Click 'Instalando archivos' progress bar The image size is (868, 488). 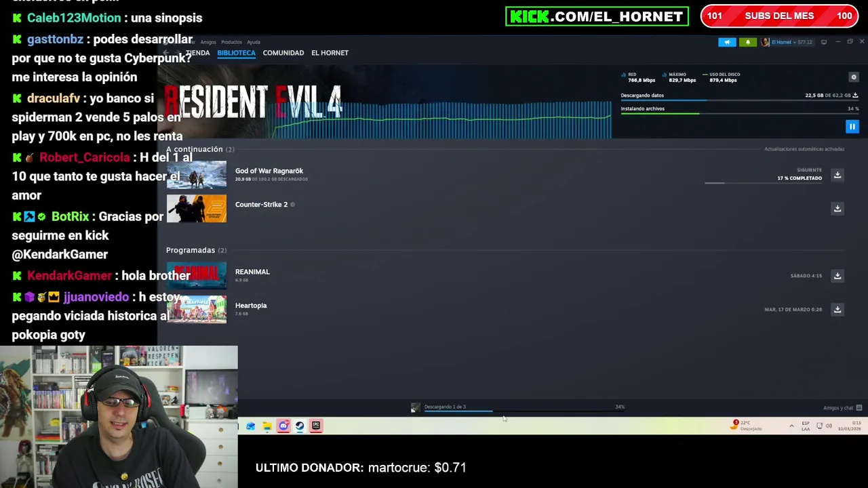tap(740, 113)
